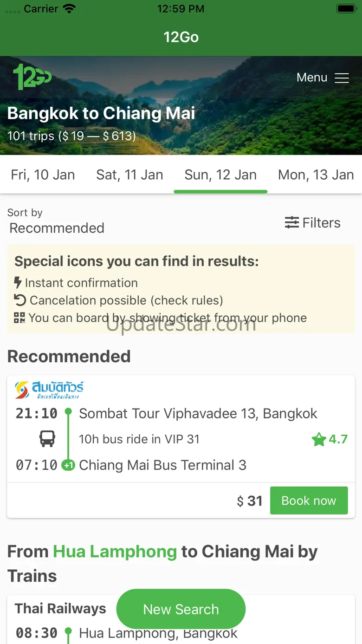
Task: Check the Wi-Fi status bar icon
Action: (70, 9)
